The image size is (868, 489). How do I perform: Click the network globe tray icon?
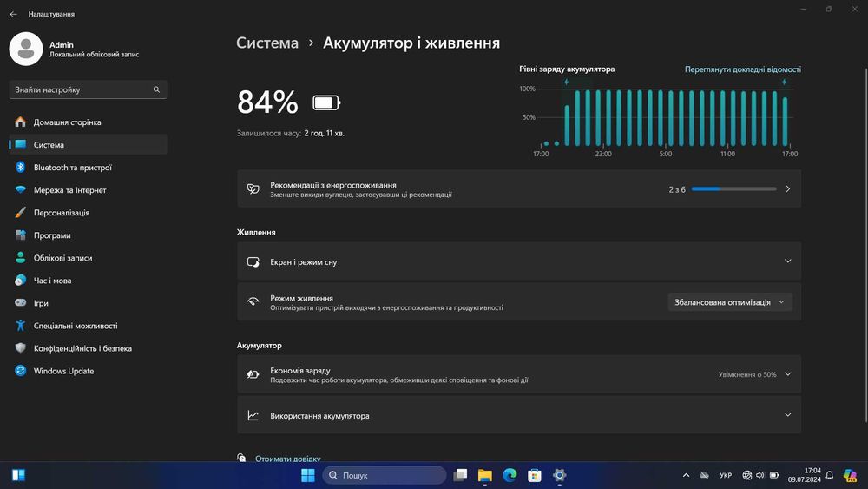tap(746, 475)
